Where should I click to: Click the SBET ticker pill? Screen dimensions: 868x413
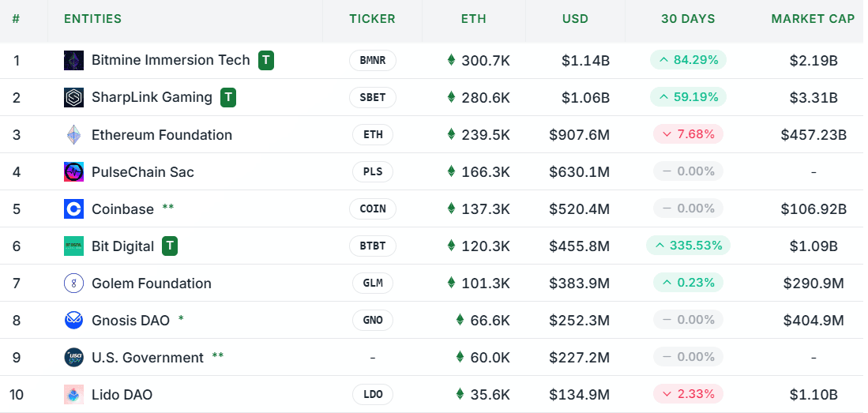pyautogui.click(x=373, y=97)
